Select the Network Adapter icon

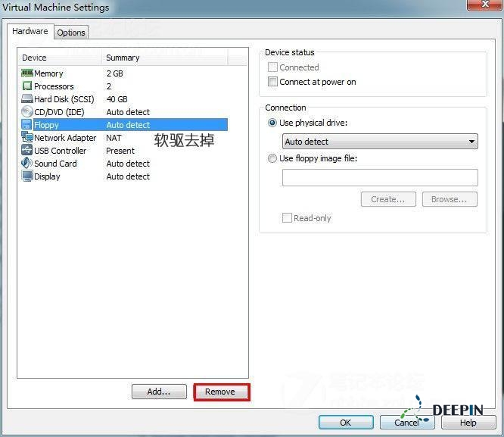point(27,138)
